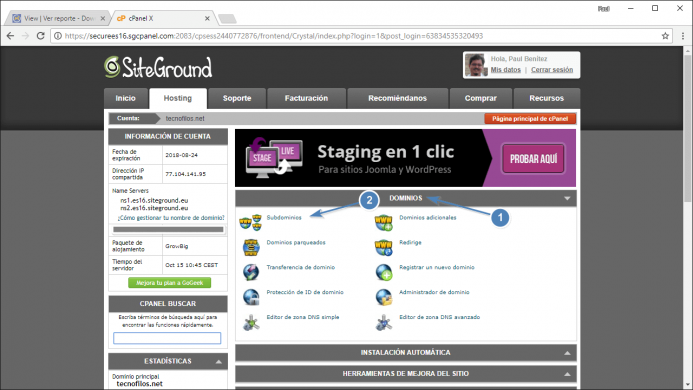693x390 pixels.
Task: Click the Cerrar sesión link
Action: [x=552, y=69]
